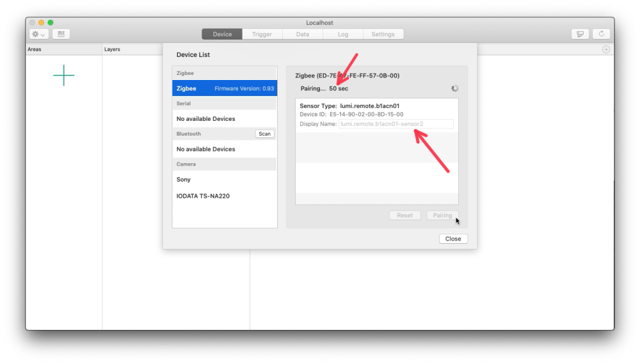Screen dimensions: 640x364
Task: Select the Zigbee device row
Action: (x=225, y=88)
